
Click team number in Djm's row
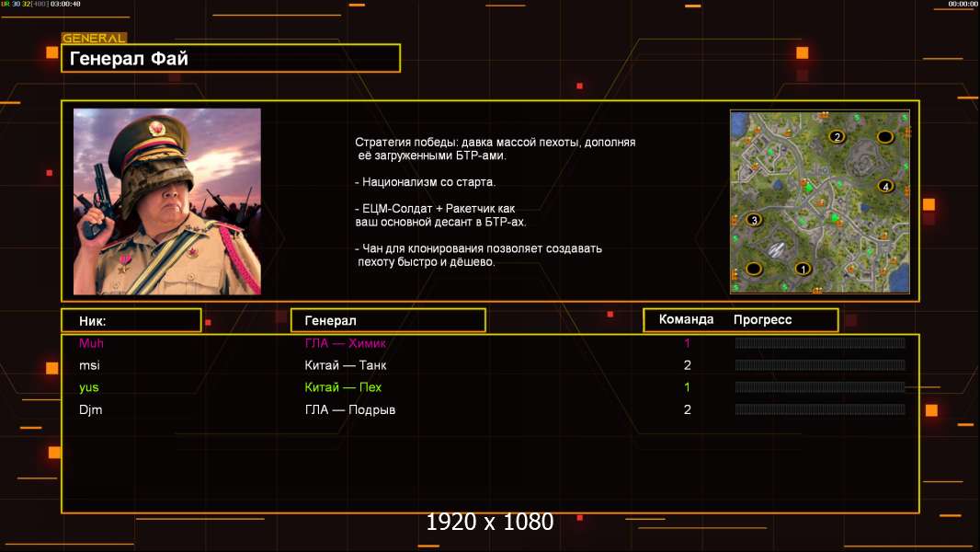(x=688, y=410)
